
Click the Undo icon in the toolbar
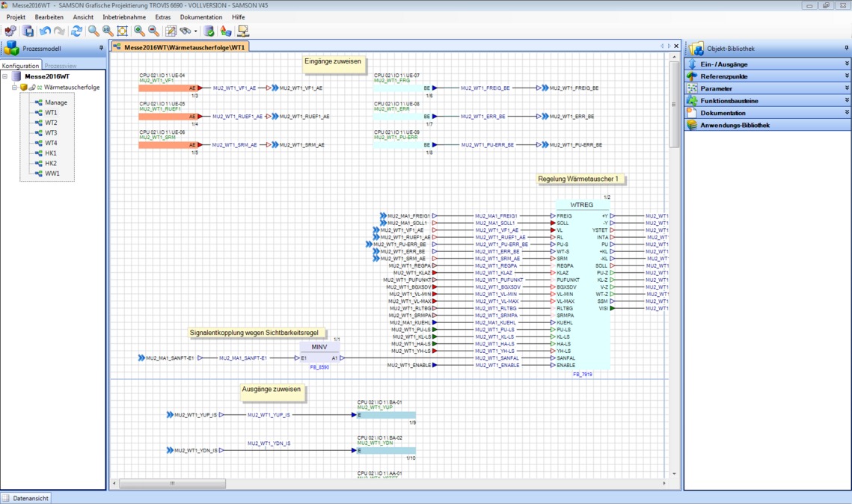pos(45,31)
